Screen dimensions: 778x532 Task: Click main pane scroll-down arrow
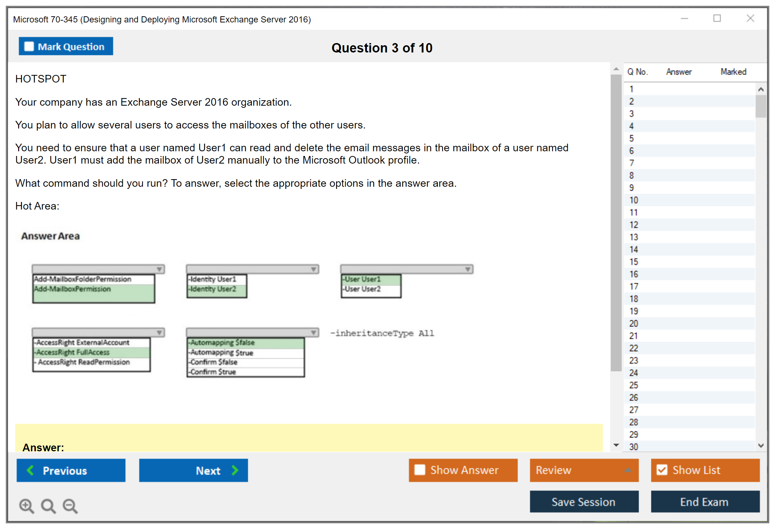[x=616, y=445]
